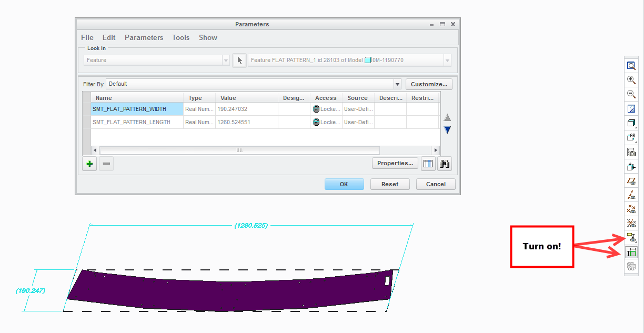
Task: Toggle datum point display
Action: coord(631,209)
